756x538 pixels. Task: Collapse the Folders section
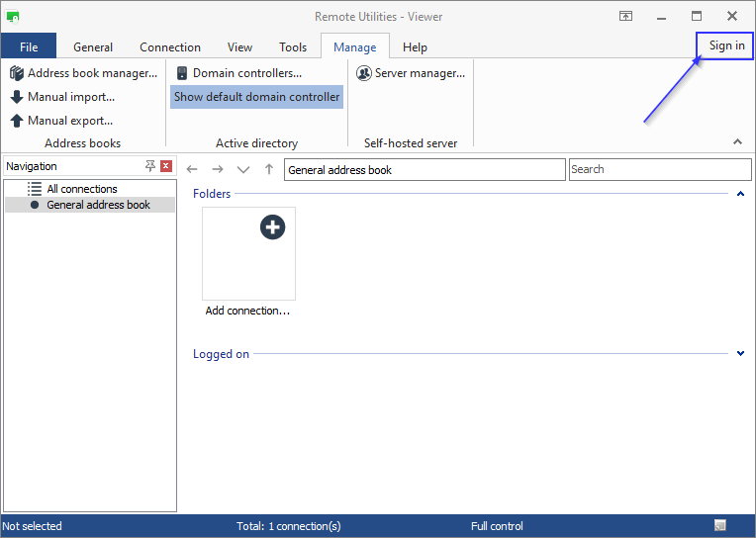[x=740, y=194]
